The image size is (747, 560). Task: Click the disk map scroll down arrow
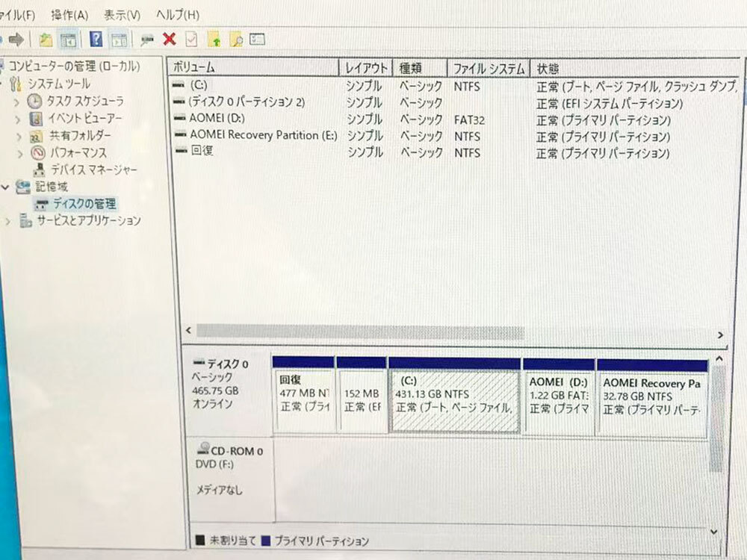[713, 532]
